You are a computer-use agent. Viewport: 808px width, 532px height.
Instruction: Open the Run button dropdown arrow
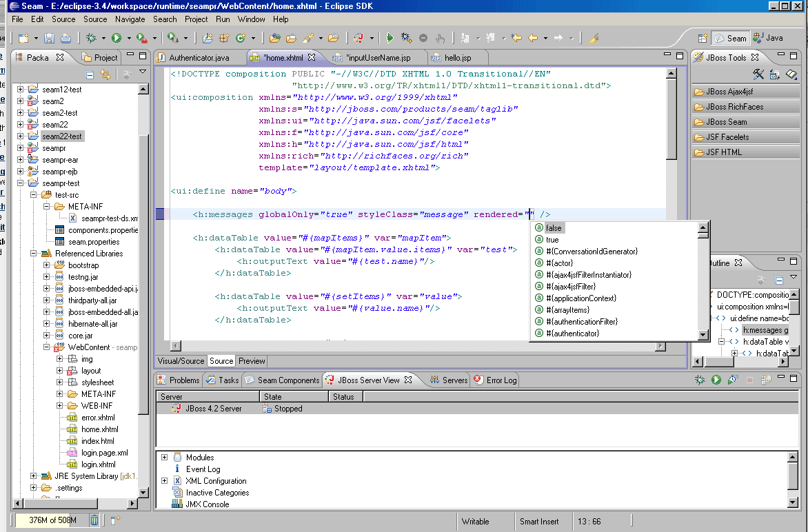point(128,39)
